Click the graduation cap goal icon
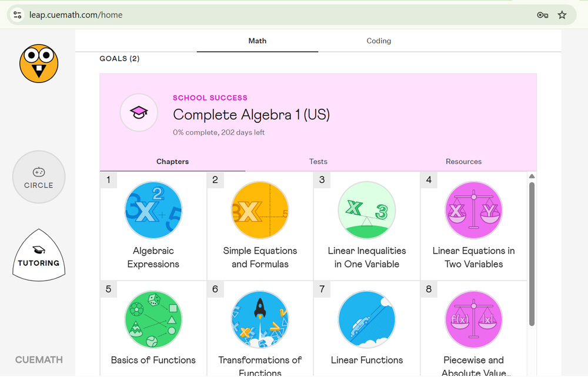Image resolution: width=588 pixels, height=377 pixels. [139, 112]
